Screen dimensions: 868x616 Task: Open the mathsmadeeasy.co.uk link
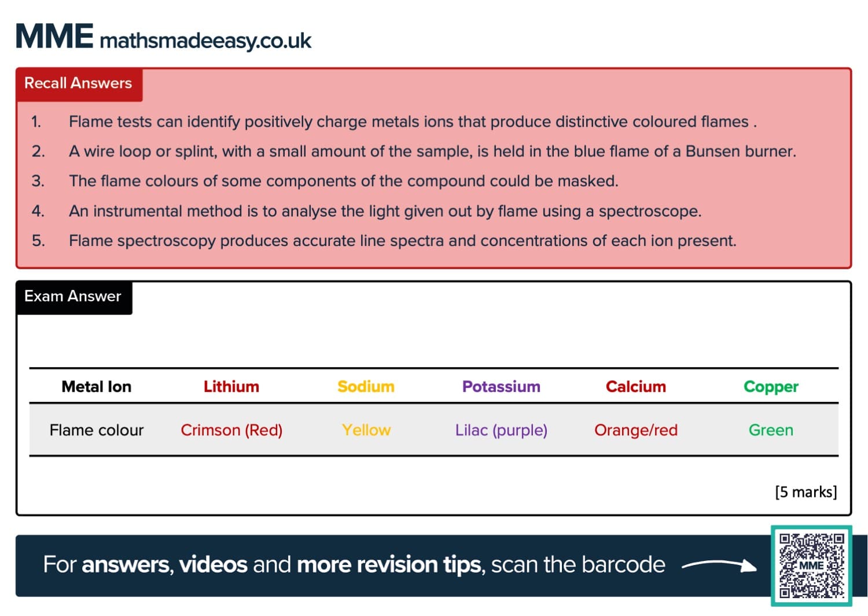[x=205, y=41]
